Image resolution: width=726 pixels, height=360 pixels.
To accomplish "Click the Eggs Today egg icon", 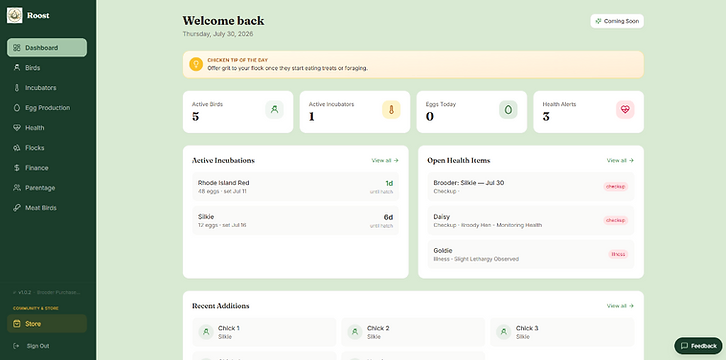I will point(508,110).
